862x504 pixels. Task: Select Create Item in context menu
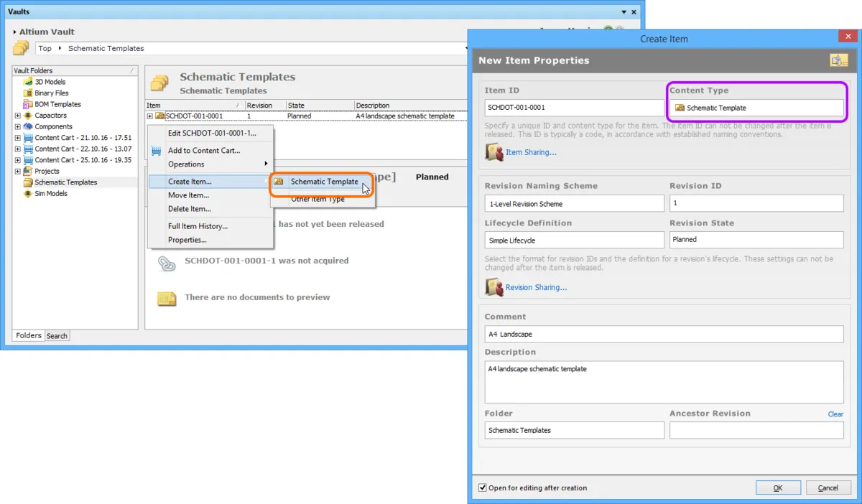(209, 182)
